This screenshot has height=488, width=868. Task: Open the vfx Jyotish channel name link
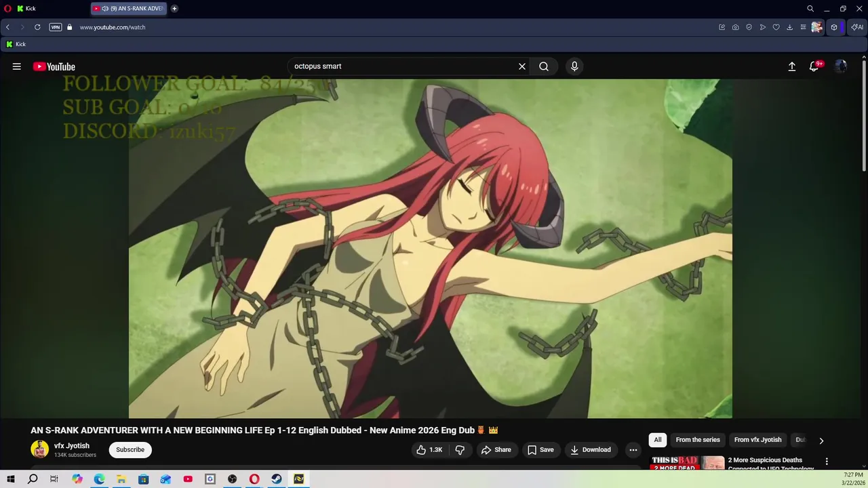[72, 446]
